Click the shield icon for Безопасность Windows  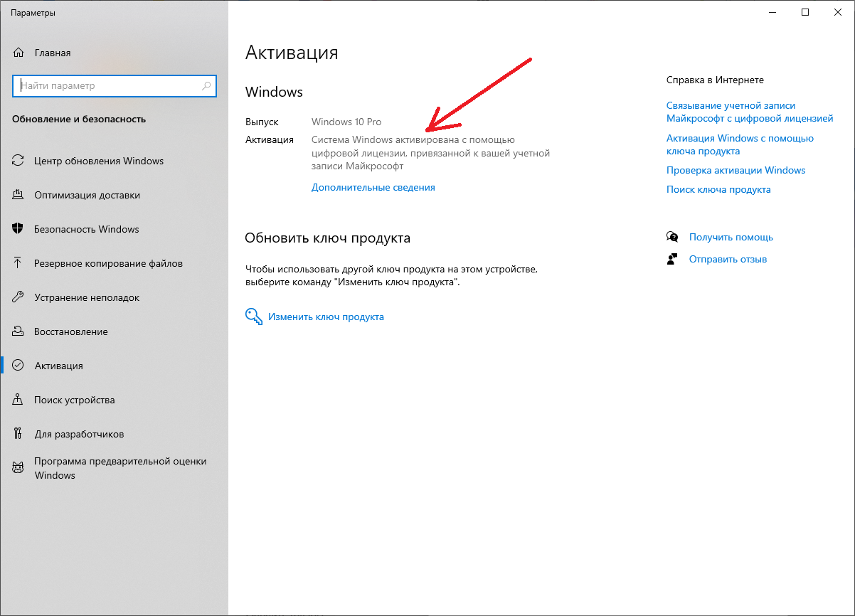(18, 229)
